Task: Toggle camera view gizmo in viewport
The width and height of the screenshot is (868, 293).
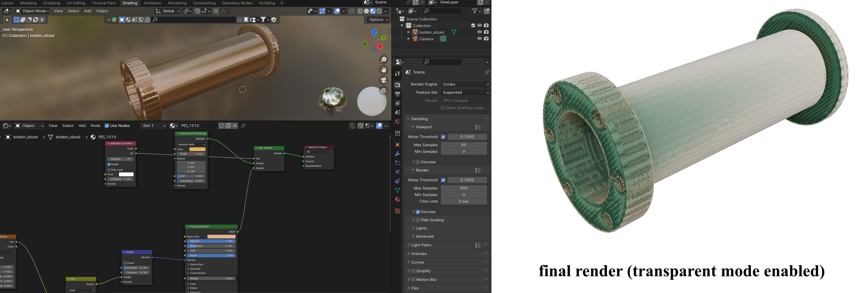Action: tap(383, 80)
